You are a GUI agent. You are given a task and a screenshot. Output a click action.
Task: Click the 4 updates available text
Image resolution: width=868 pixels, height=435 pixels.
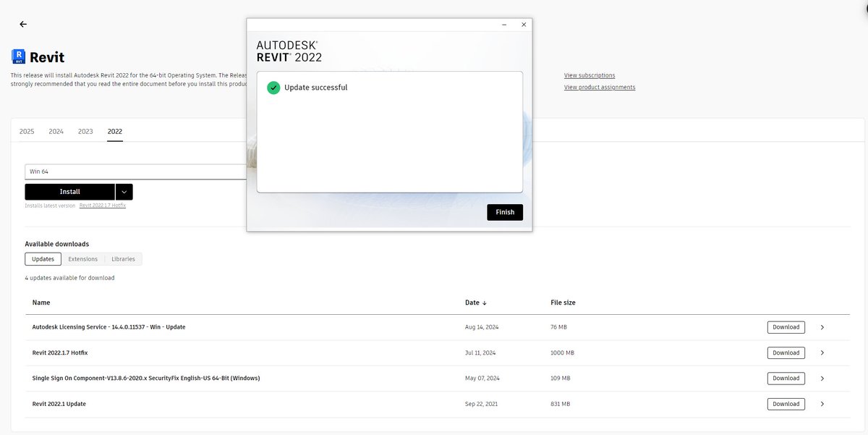coord(69,278)
